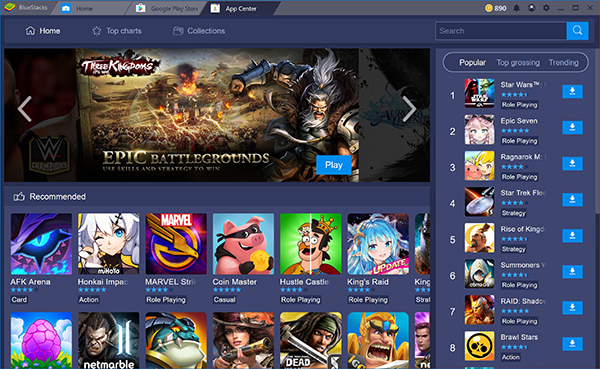Download Epic Seven
Image resolution: width=600 pixels, height=369 pixels.
572,127
